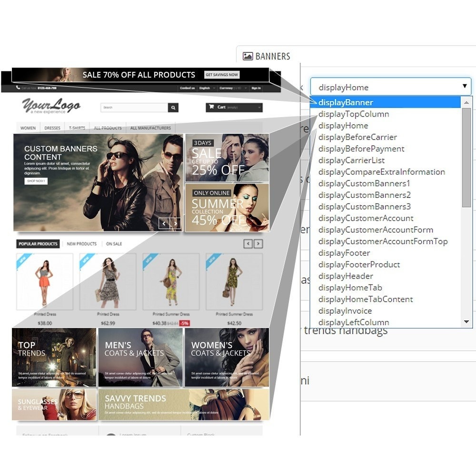The height and width of the screenshot is (476, 476).
Task: Switch to the ON SALE tab
Action: (113, 243)
